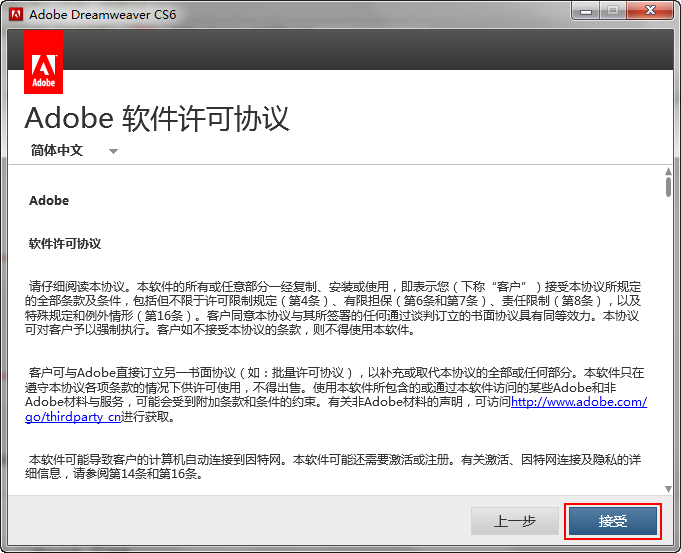Click the large "Adobe 软件许可协议" page heading
Viewport: 681px width, 553px height.
point(157,118)
